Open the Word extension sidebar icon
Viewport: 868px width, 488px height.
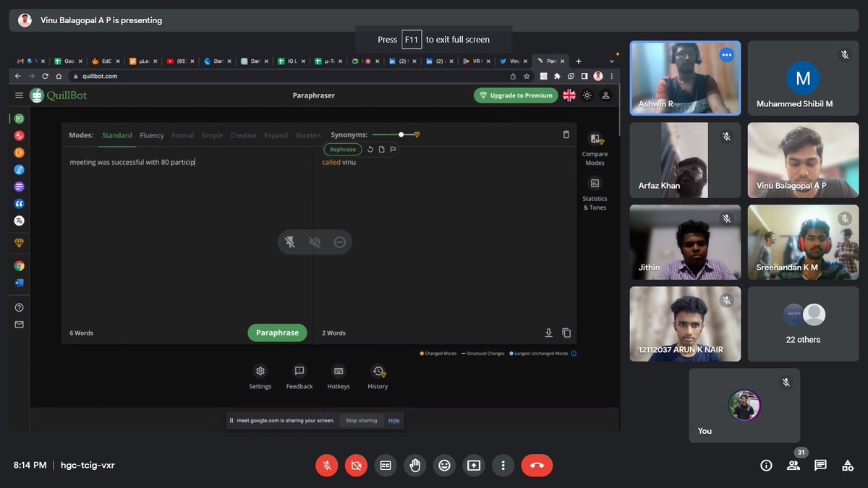[20, 283]
